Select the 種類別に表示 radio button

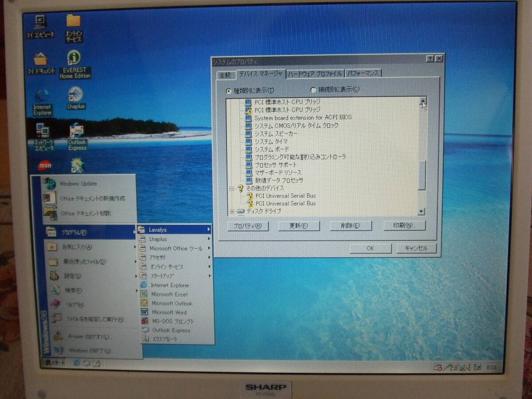tap(229, 90)
